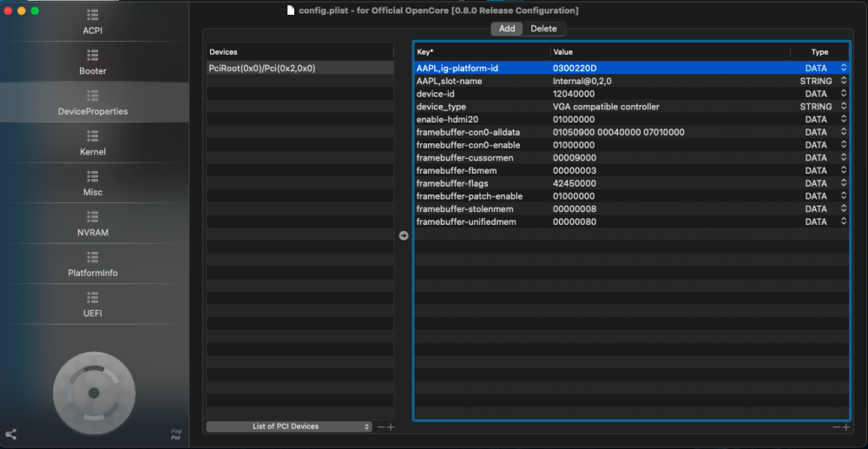This screenshot has width=868, height=449.
Task: Sort by the Key* column header
Action: point(482,52)
